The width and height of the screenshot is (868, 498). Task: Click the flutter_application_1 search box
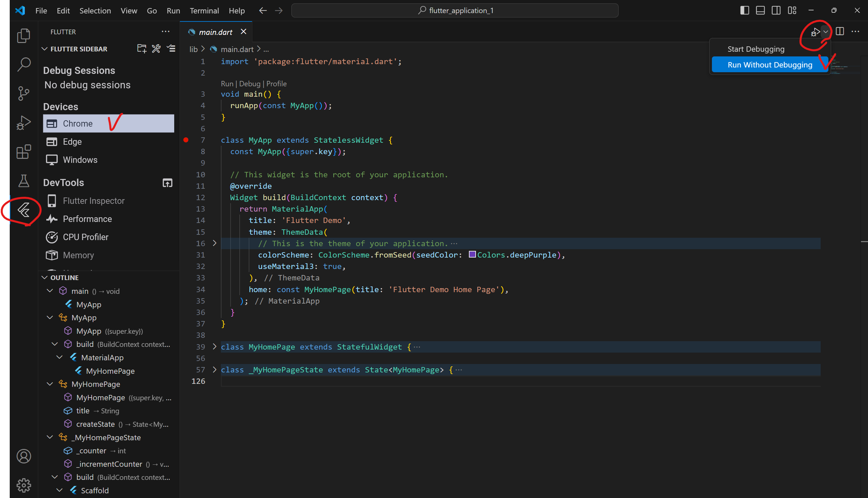(454, 11)
